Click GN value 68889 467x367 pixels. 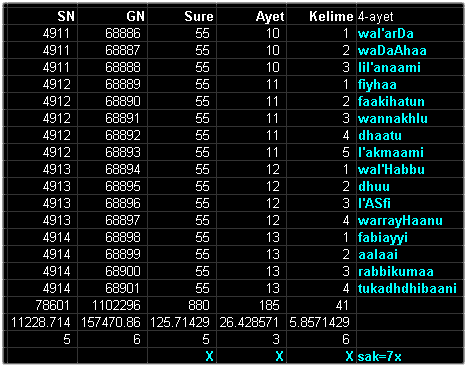[x=123, y=84]
